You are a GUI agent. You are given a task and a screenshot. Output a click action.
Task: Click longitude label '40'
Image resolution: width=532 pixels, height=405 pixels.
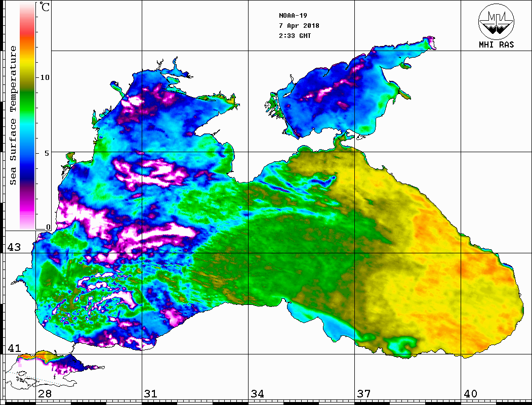470,393
